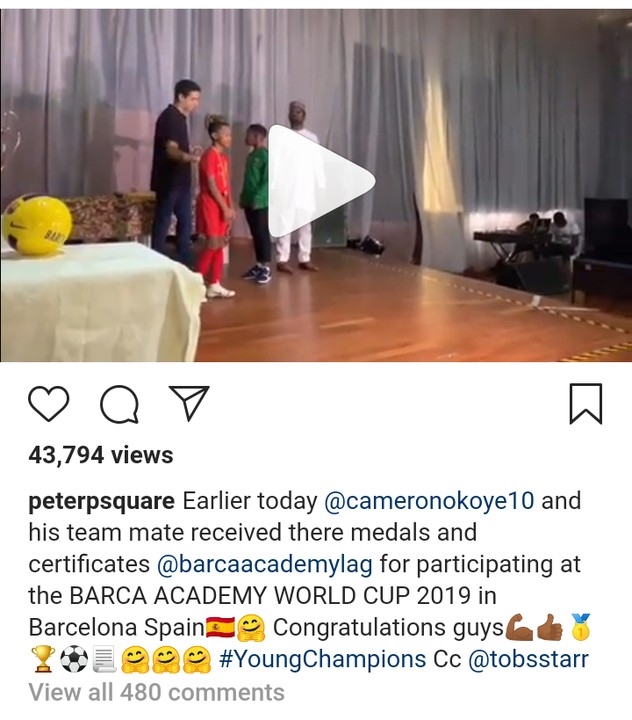The width and height of the screenshot is (632, 720).
Task: Open #YoungChampions hashtag
Action: tap(322, 659)
